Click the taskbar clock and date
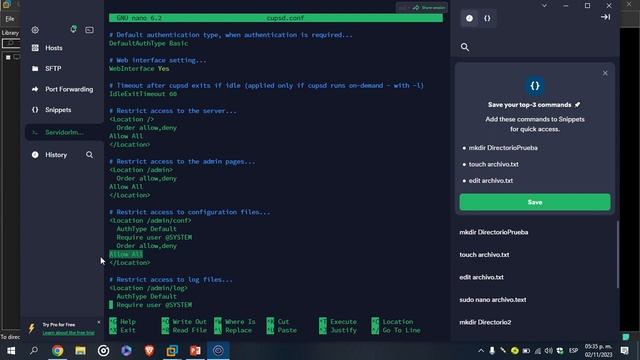Screen dimensions: 640x360 tap(598, 351)
